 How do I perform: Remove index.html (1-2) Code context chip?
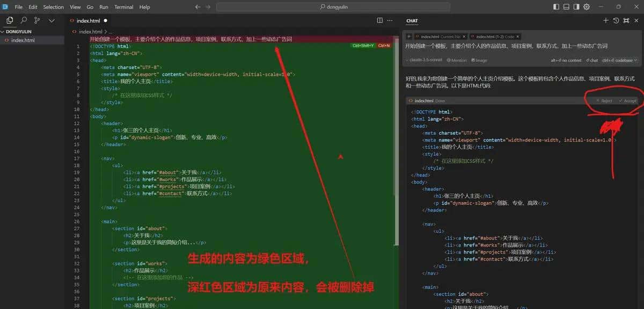518,37
